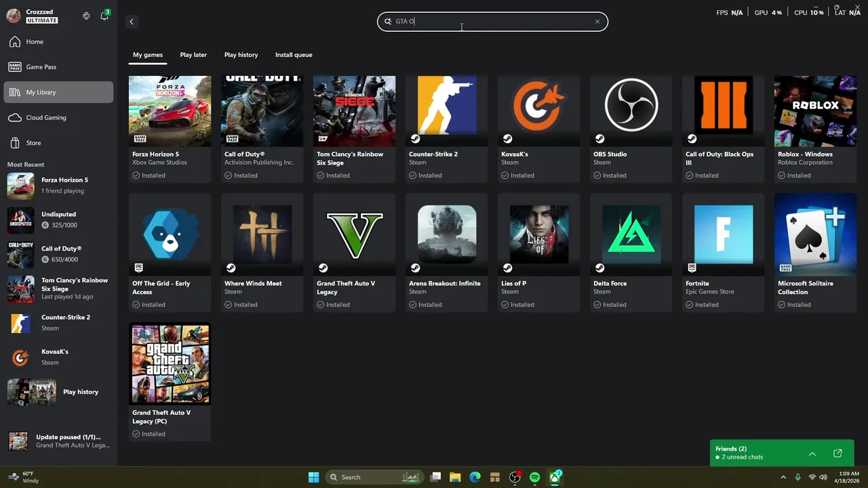The height and width of the screenshot is (488, 868).
Task: Switch to Play history tab
Action: click(x=241, y=55)
